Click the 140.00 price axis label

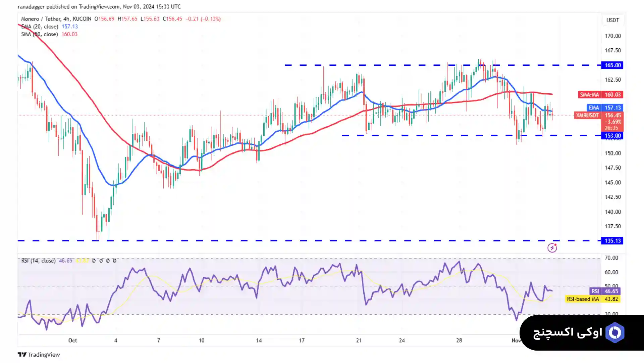pyautogui.click(x=612, y=212)
